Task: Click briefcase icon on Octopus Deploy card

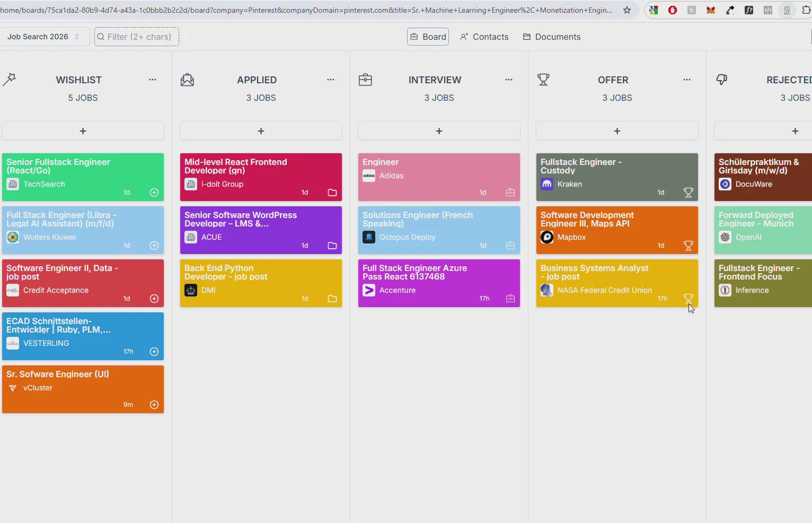Action: [510, 246]
